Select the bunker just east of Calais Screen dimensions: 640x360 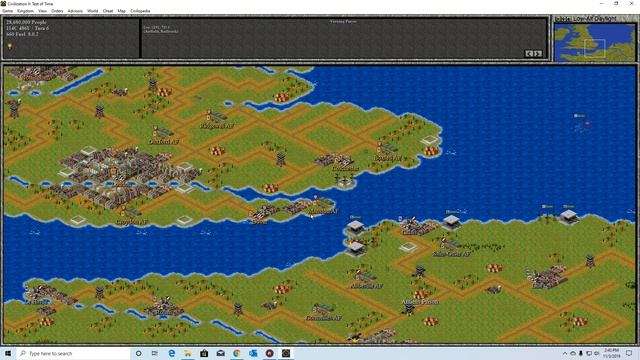point(451,222)
